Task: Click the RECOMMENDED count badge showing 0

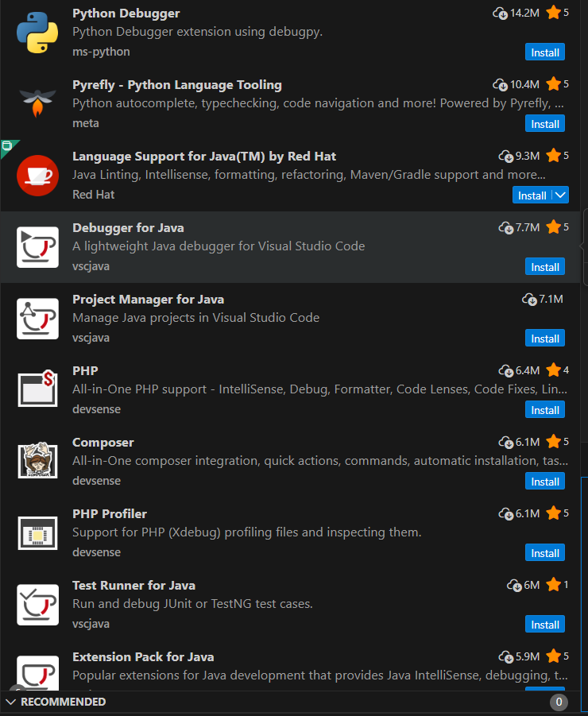Action: (559, 702)
